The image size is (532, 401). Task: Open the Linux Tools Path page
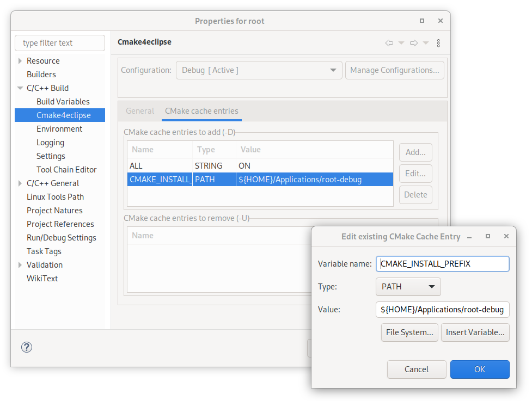[x=56, y=196]
